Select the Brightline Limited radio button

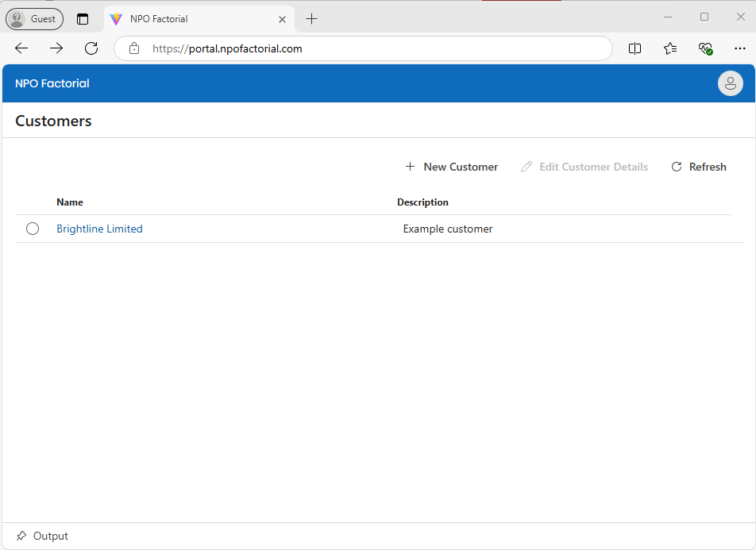[x=33, y=229]
